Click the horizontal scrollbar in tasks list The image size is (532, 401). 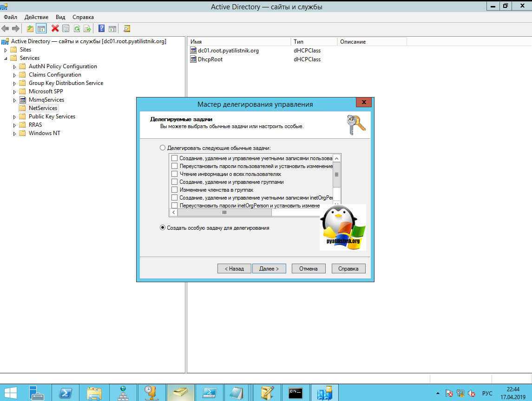pos(224,212)
